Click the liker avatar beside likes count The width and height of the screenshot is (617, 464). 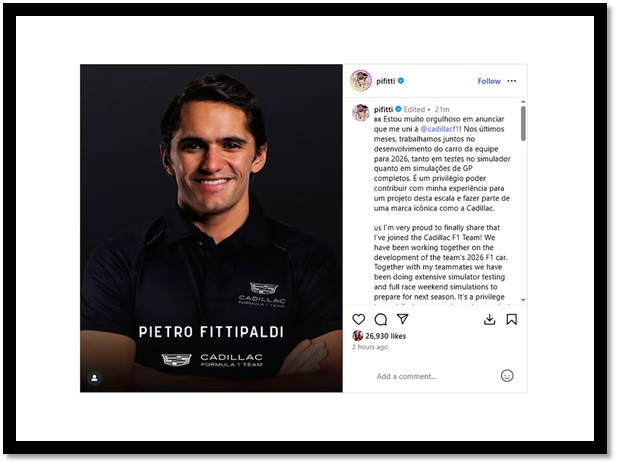tap(357, 336)
